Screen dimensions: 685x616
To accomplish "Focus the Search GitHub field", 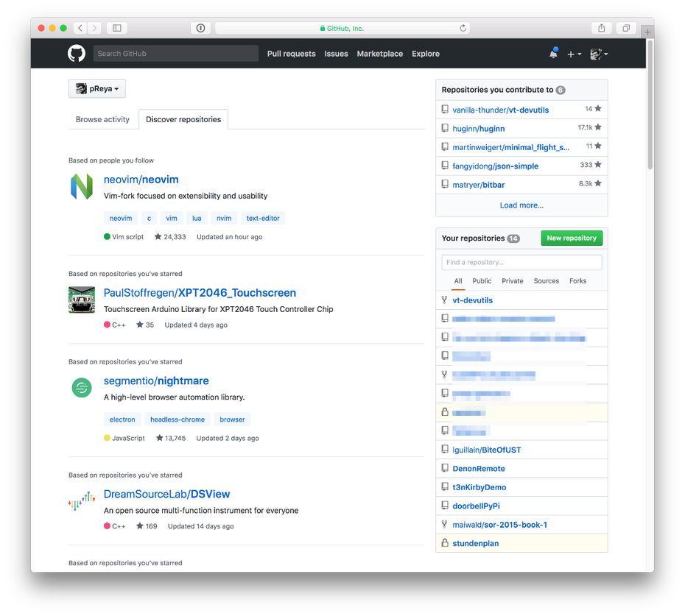I will (x=175, y=54).
